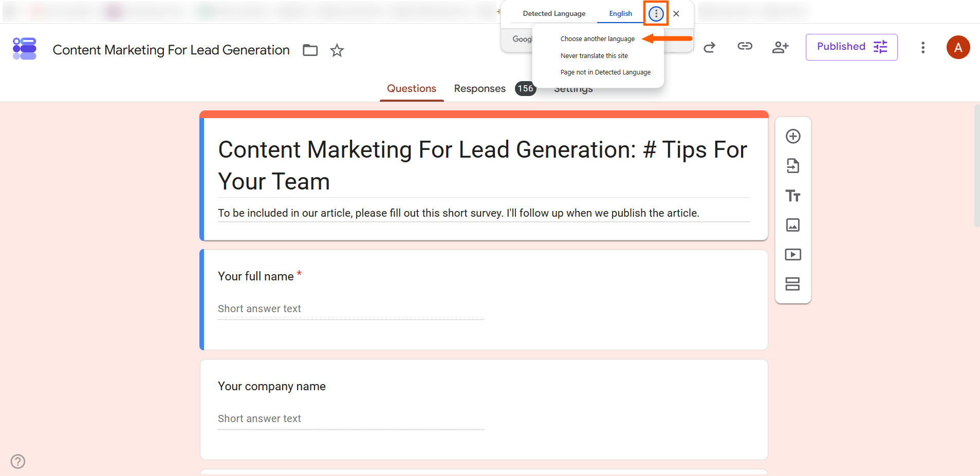Click the 156 responses count badge
Image resolution: width=980 pixels, height=476 pixels.
click(x=525, y=89)
